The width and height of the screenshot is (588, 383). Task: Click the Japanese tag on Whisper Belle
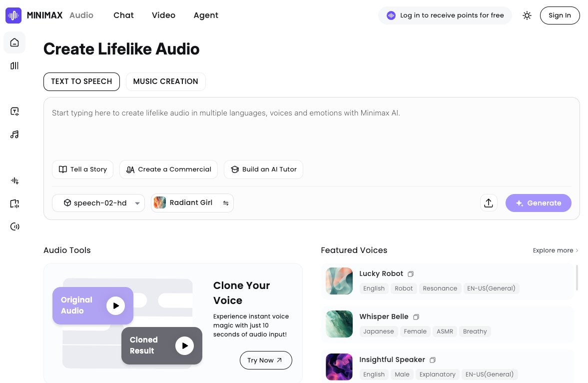(378, 331)
